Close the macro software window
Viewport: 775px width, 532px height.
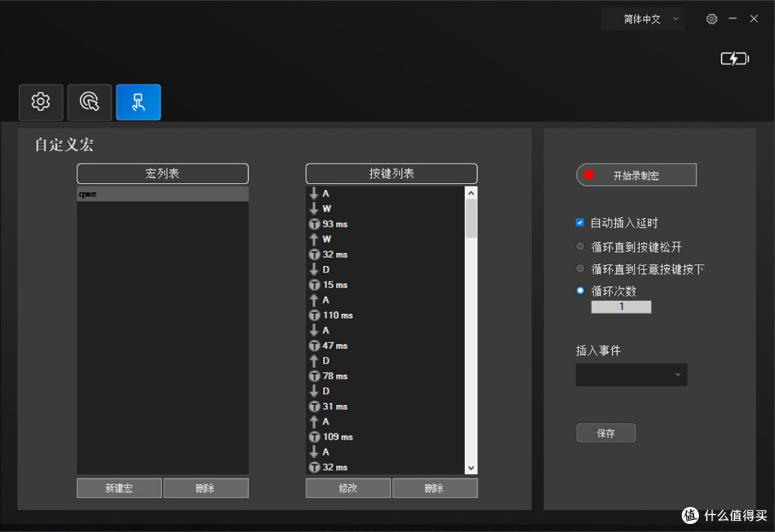(x=753, y=19)
